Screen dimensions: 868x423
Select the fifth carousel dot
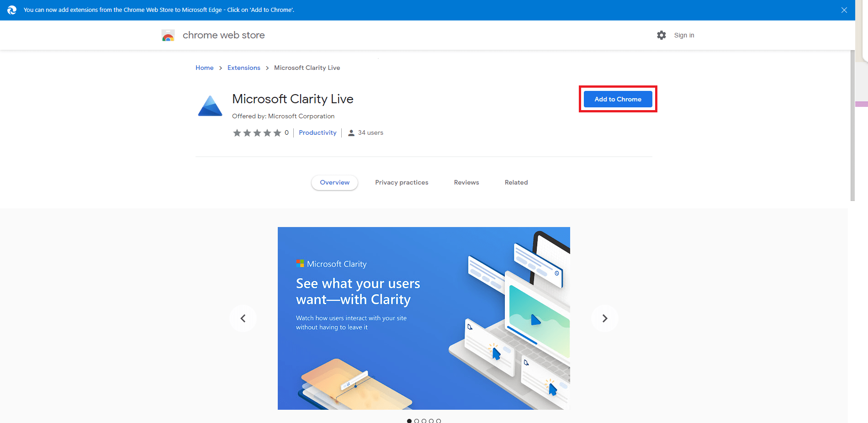pyautogui.click(x=439, y=421)
